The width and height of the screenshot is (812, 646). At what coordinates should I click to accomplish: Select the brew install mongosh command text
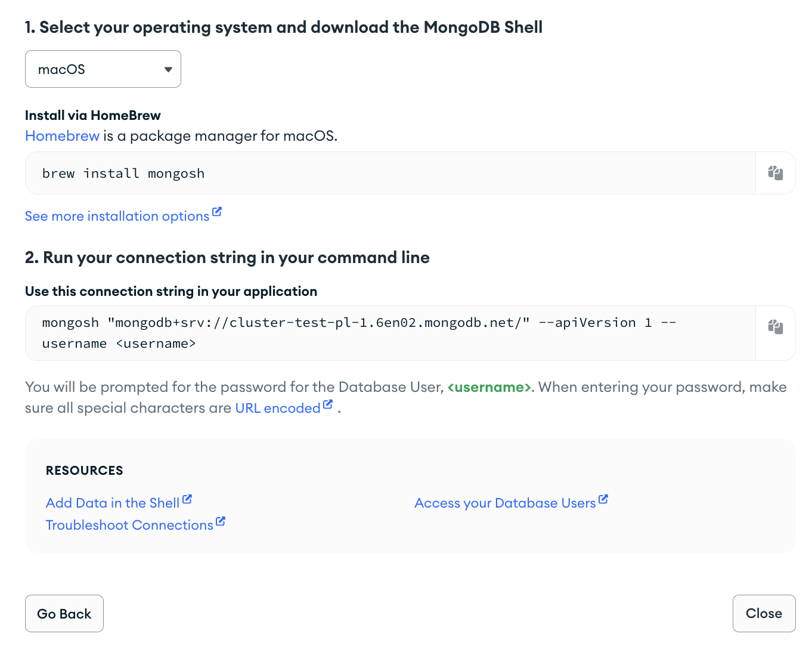(123, 174)
